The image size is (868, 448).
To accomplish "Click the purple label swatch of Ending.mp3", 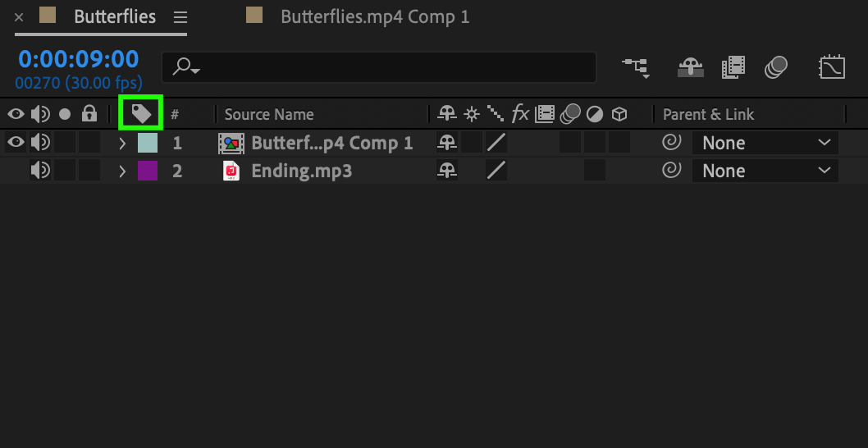I will coord(147,171).
